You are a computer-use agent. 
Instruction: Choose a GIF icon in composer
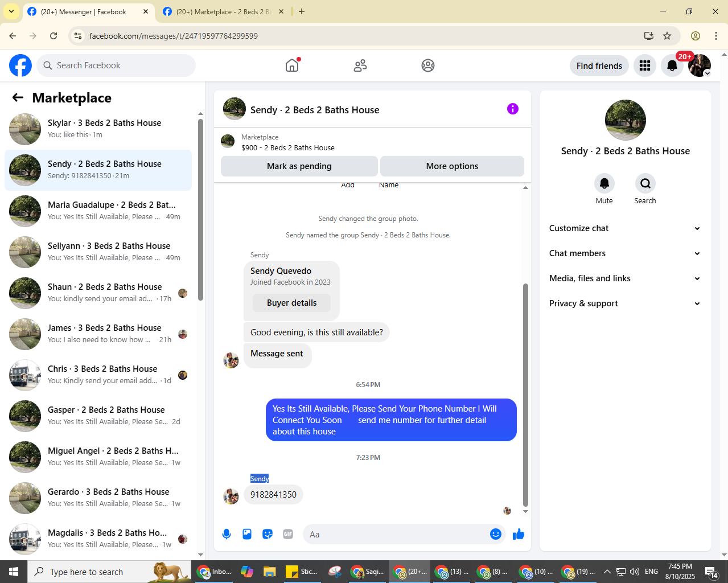coord(288,534)
